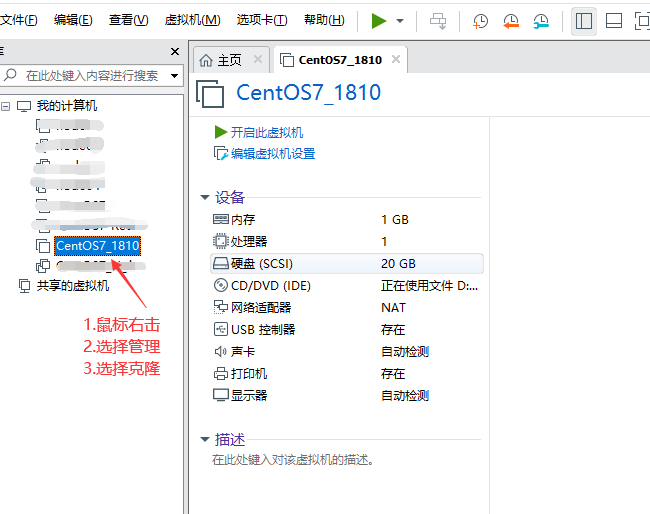Select 共享的虚拟机 in the library tree
The height and width of the screenshot is (514, 650).
tap(73, 286)
